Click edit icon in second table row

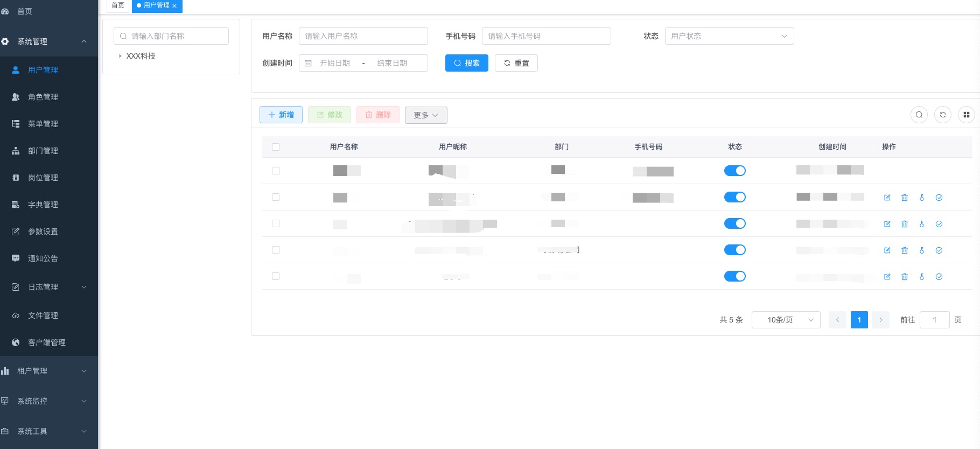pos(887,198)
